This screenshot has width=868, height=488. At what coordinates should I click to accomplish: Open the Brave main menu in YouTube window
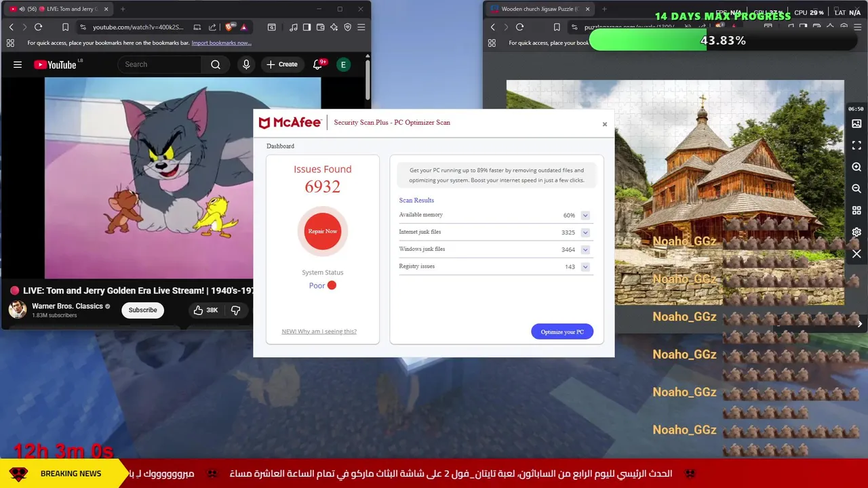(361, 27)
